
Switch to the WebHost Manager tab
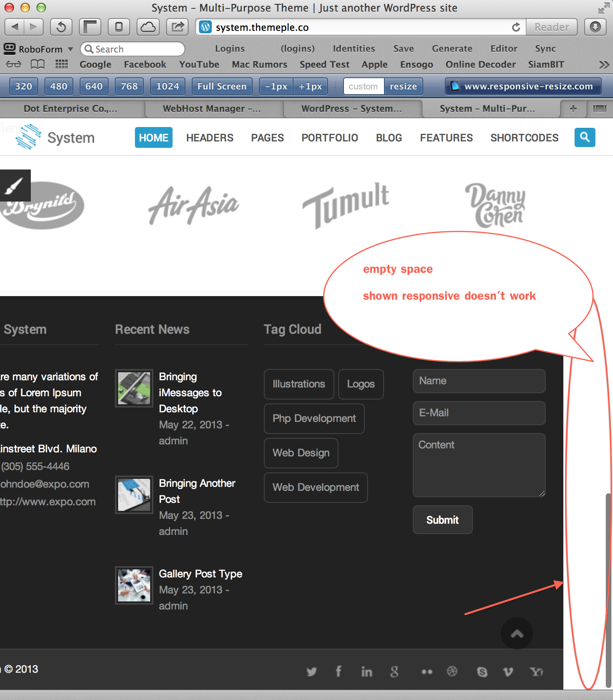(x=212, y=109)
